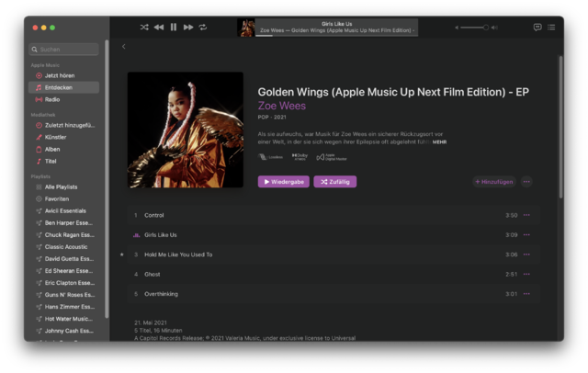Open the Favoriten playlist

click(63, 198)
